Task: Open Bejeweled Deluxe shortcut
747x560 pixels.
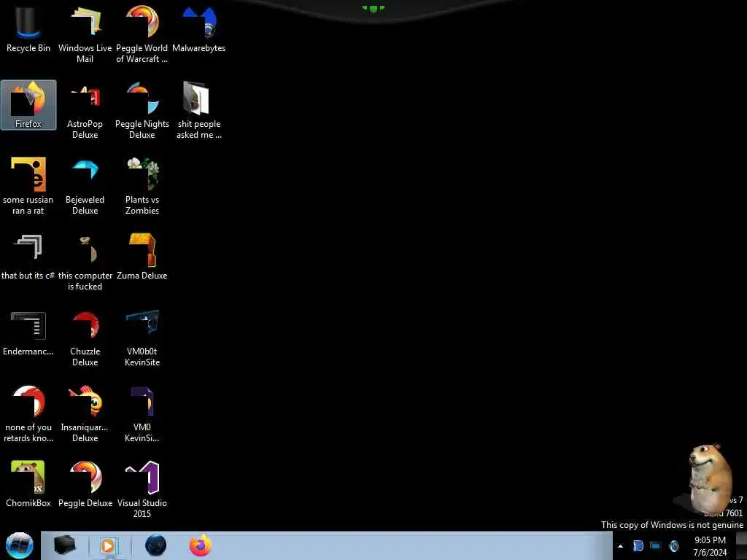Action: coord(85,186)
